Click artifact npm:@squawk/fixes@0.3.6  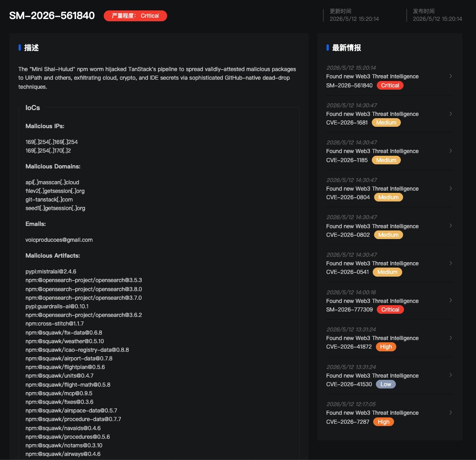[x=59, y=402]
